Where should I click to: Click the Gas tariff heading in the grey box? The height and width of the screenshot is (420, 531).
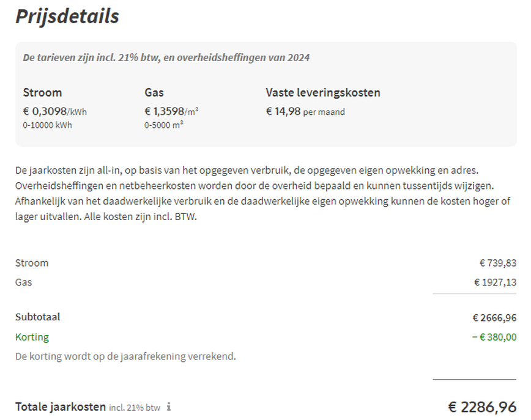pyautogui.click(x=154, y=93)
